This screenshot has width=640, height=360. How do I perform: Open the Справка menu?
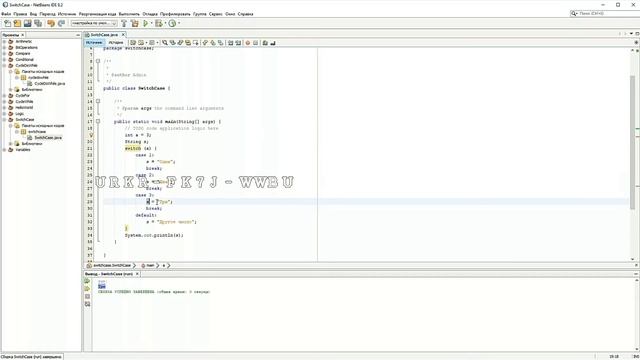(x=245, y=14)
